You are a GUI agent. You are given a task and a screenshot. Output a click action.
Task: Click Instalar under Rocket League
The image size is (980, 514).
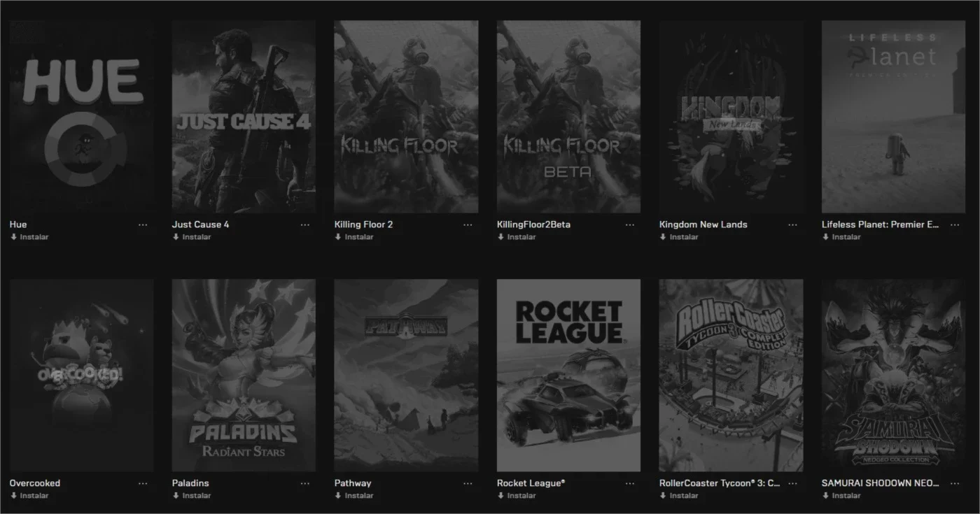click(517, 496)
